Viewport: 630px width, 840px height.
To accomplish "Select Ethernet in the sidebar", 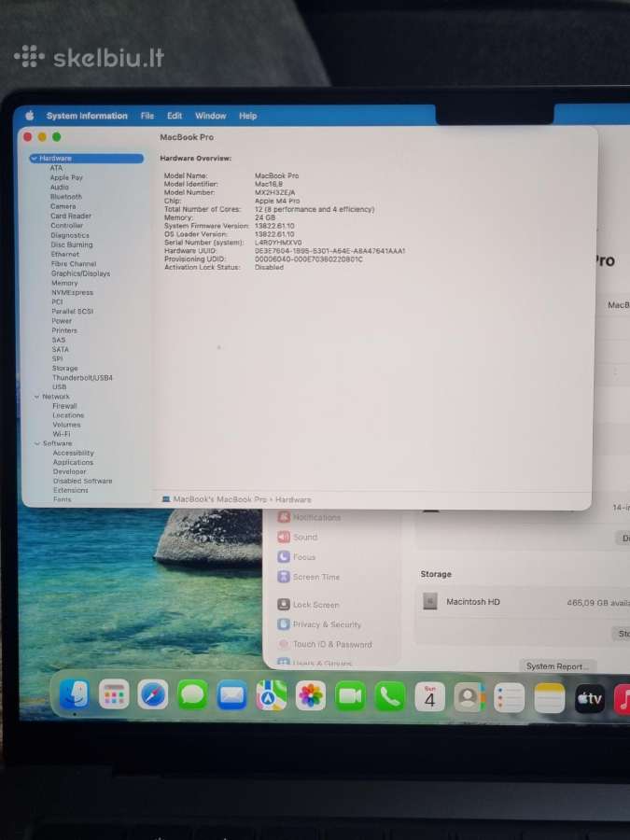I will (x=64, y=255).
